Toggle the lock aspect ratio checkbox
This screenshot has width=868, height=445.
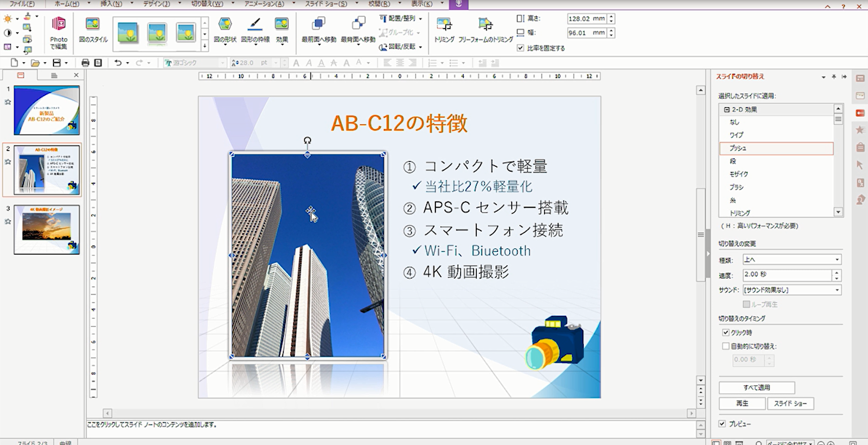coord(520,48)
